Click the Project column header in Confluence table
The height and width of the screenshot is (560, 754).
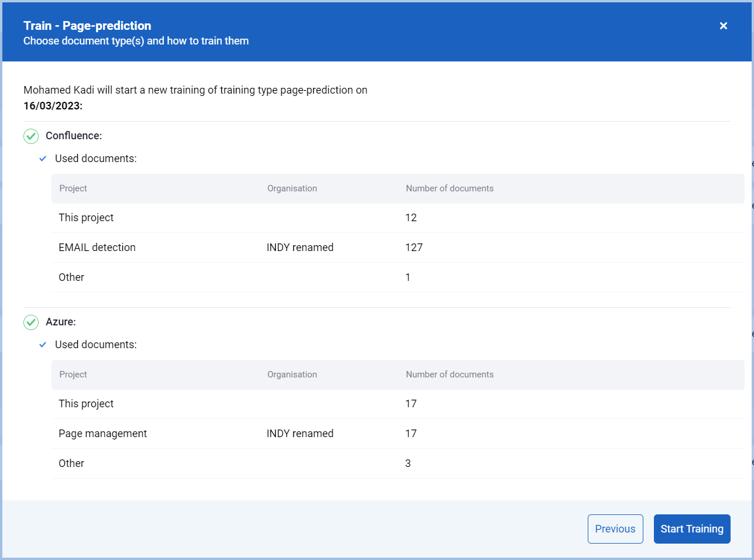point(73,188)
